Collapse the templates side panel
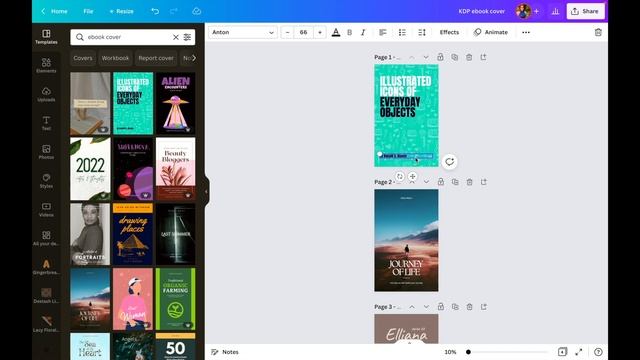This screenshot has width=640, height=360. [x=207, y=191]
